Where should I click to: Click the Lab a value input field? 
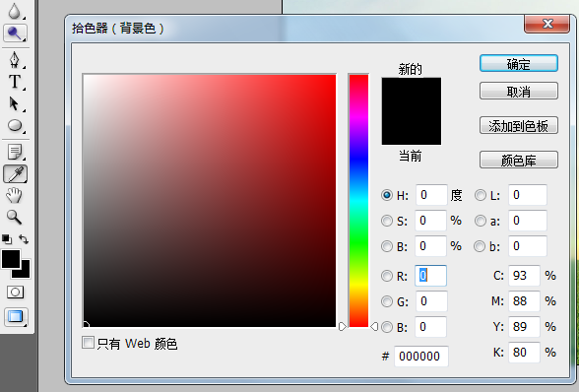[x=528, y=221]
